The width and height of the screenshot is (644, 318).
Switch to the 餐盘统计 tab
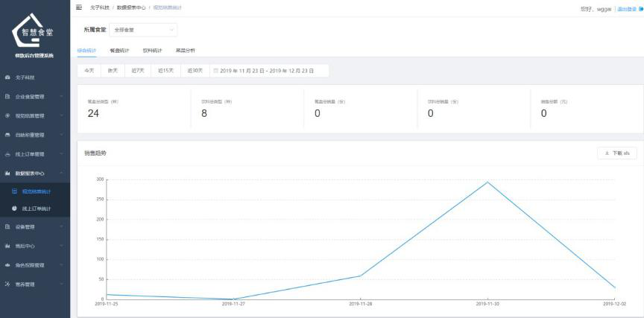tap(119, 51)
